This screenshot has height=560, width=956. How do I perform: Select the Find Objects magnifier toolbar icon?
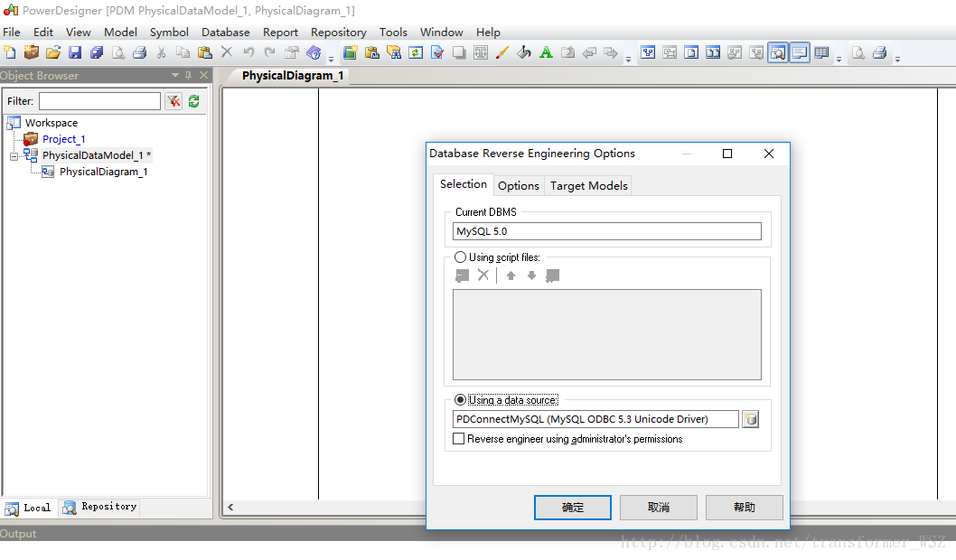click(x=393, y=51)
